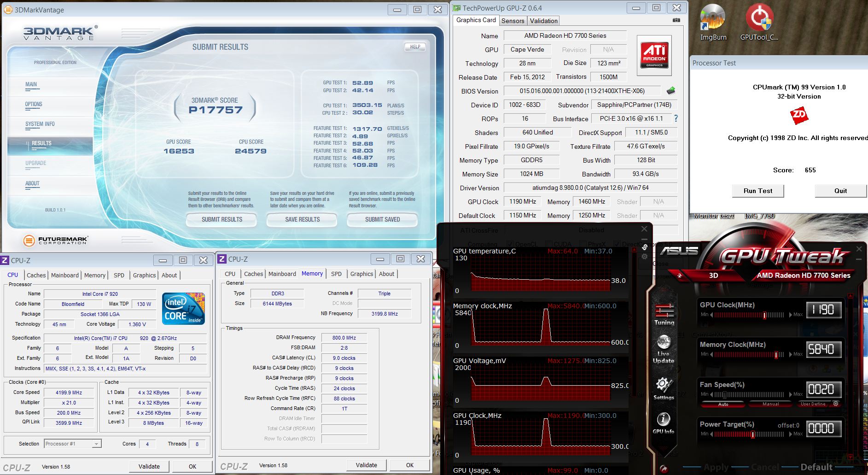Click OK in CPU-Z CPU window
This screenshot has height=475, width=868.
pyautogui.click(x=192, y=466)
